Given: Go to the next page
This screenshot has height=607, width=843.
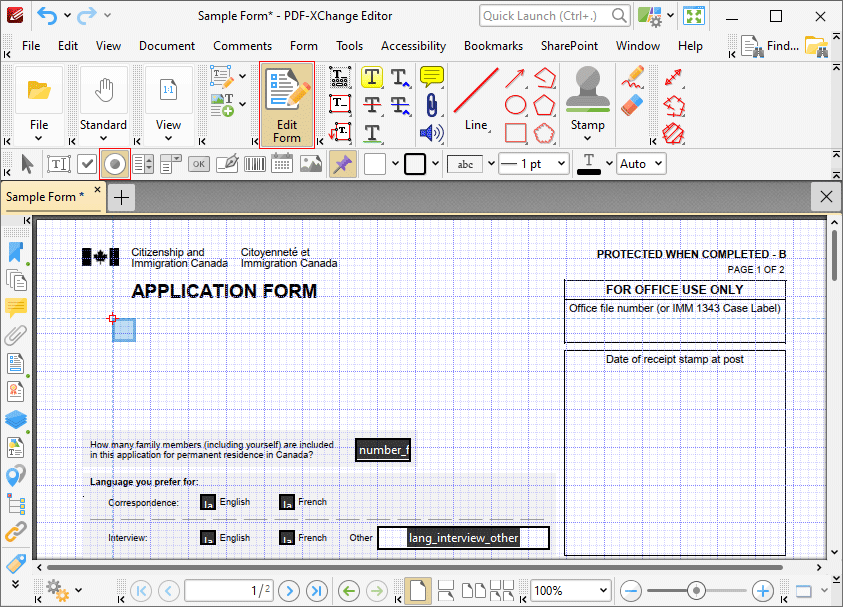Looking at the screenshot, I should [289, 591].
